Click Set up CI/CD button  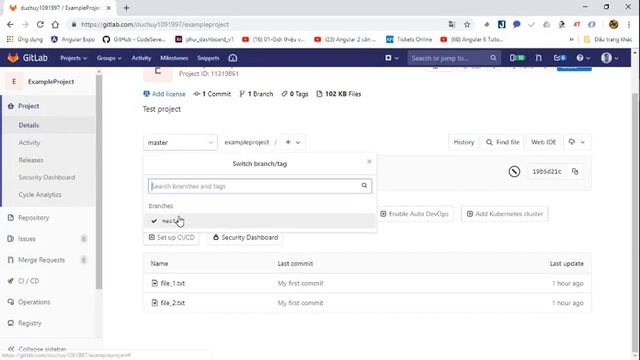click(x=171, y=237)
